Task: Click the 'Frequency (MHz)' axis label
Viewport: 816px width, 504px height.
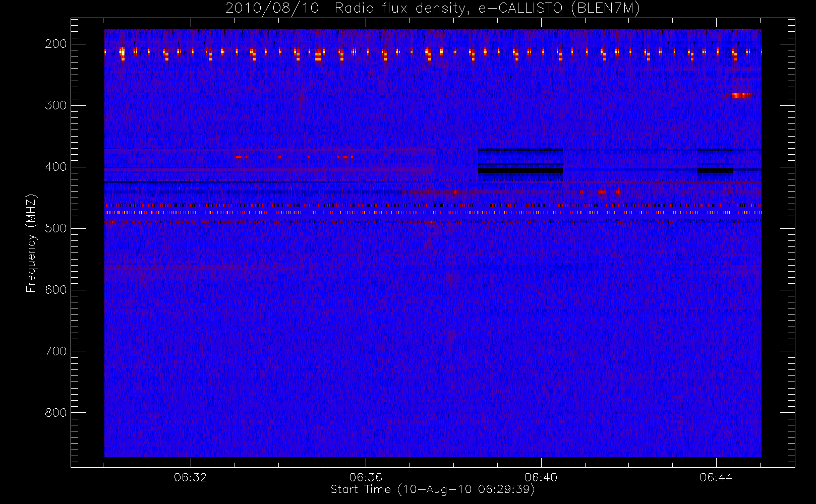Action: coord(31,243)
